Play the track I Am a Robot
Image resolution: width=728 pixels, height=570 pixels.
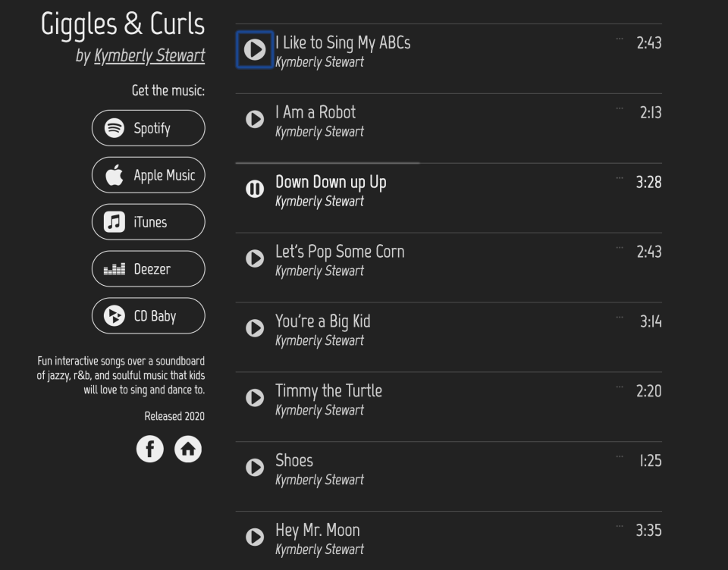[x=255, y=119]
